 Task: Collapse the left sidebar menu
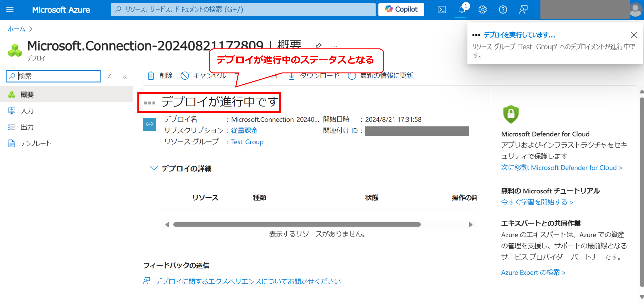(x=125, y=77)
